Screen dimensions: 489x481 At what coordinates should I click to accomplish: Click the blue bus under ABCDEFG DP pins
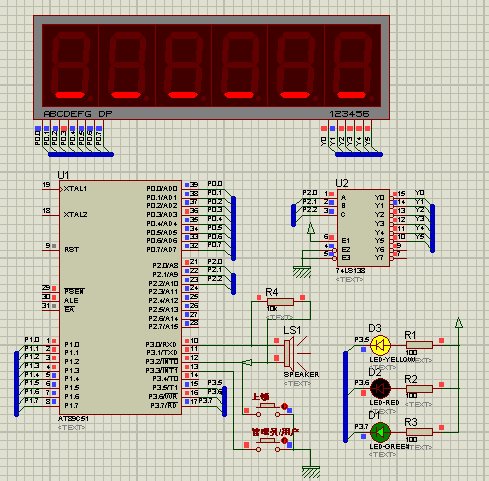[81, 154]
